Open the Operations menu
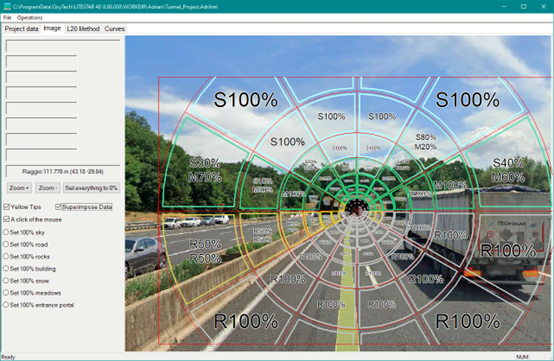The height and width of the screenshot is (361, 554). (30, 18)
